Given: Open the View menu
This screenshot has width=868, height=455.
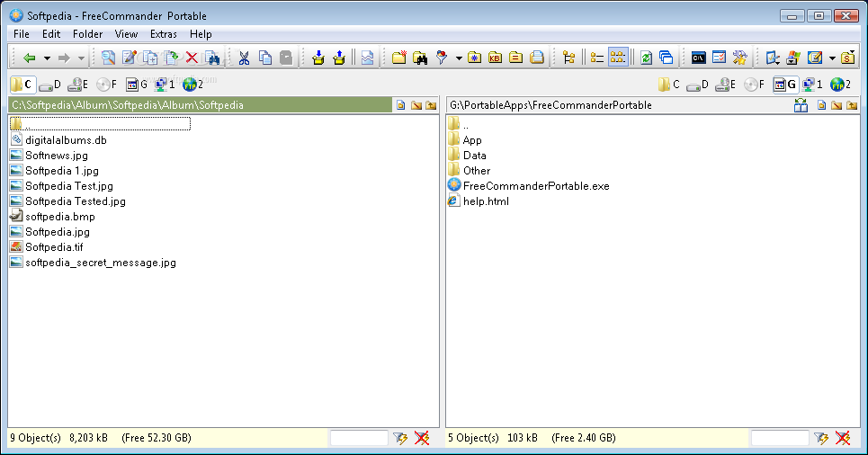Looking at the screenshot, I should click(x=126, y=34).
